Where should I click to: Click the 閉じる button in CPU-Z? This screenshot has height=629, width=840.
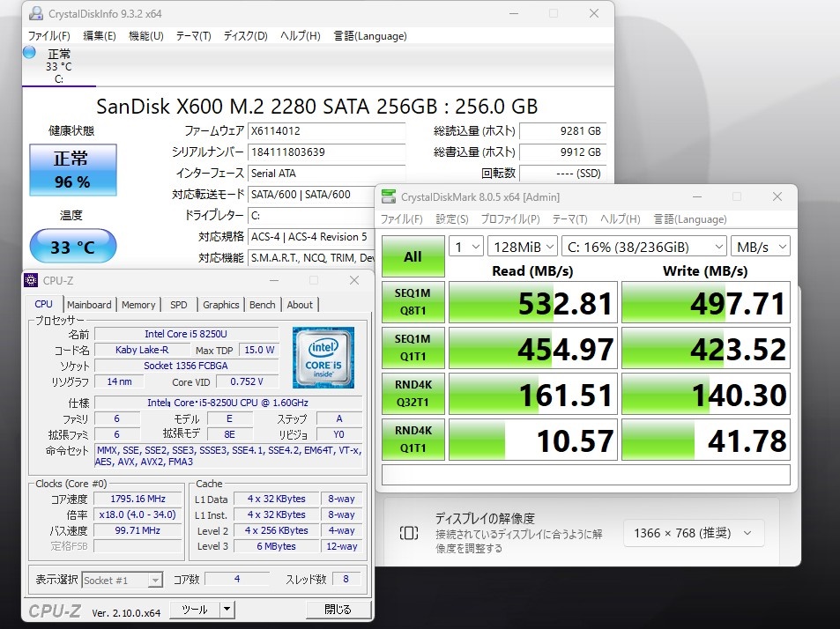[338, 610]
